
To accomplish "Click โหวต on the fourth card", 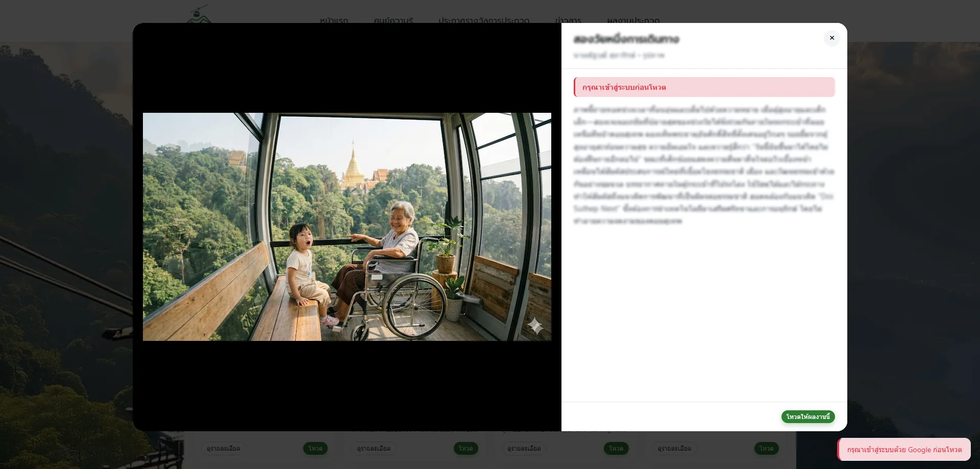I will tap(766, 449).
